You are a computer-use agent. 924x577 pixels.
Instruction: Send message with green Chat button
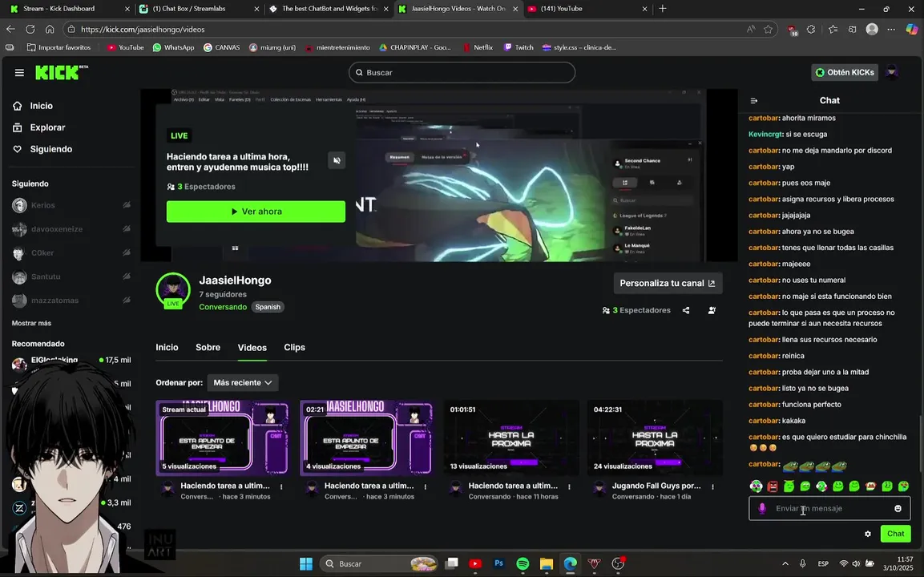pos(895,534)
